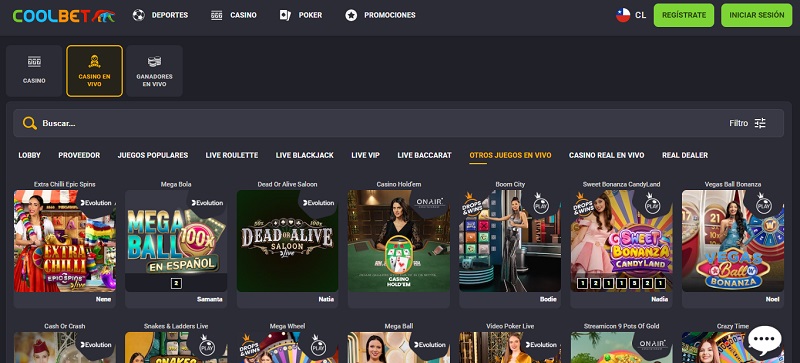Open Mega Wheel game thumbnail
This screenshot has height=363, width=800.
(287, 348)
